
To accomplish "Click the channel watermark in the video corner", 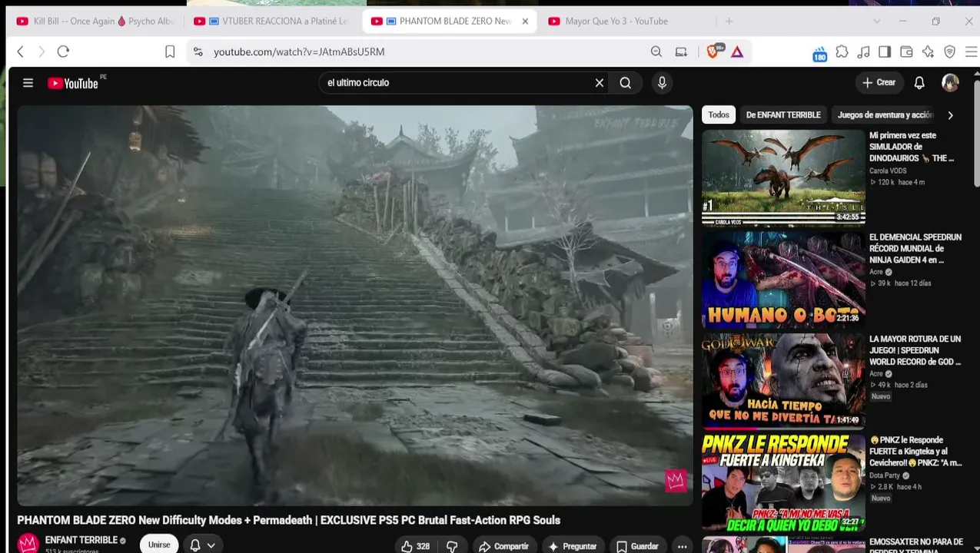I will click(x=676, y=481).
